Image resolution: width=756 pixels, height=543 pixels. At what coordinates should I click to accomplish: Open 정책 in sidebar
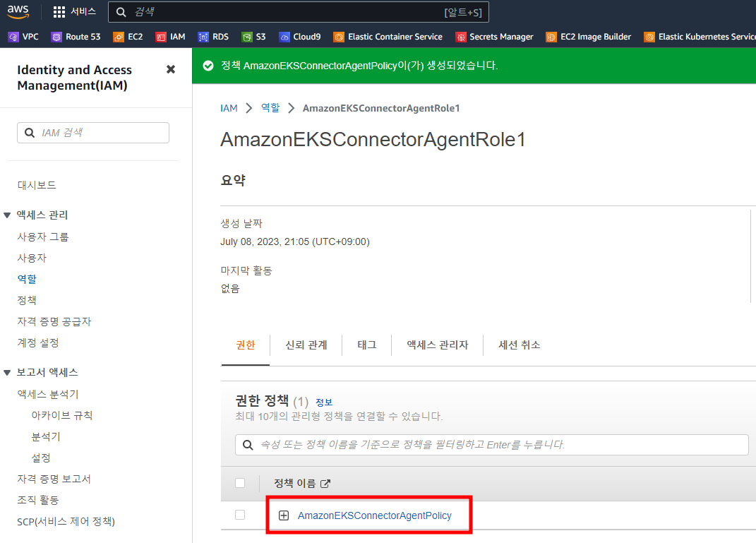pyautogui.click(x=27, y=300)
